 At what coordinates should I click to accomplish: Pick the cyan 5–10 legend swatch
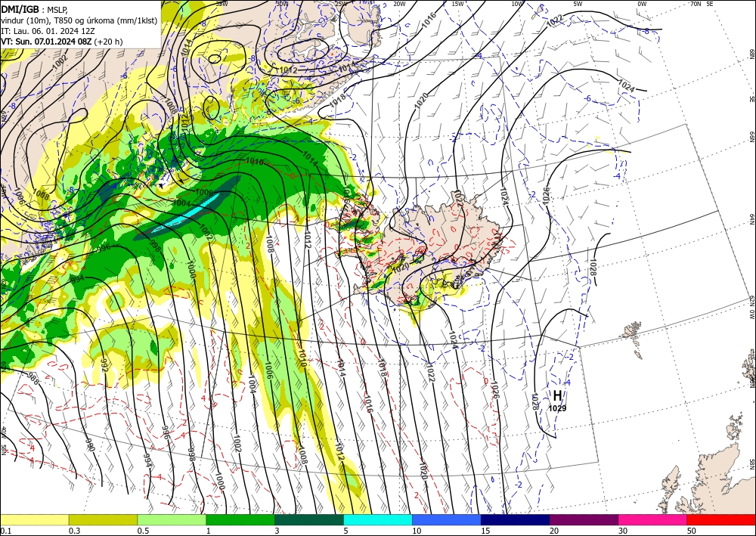click(378, 519)
